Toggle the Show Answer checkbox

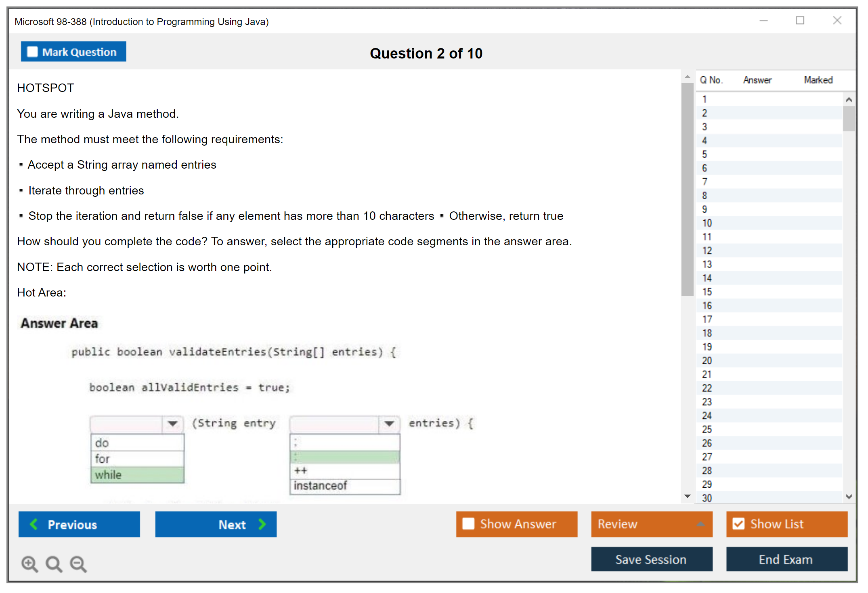(468, 524)
